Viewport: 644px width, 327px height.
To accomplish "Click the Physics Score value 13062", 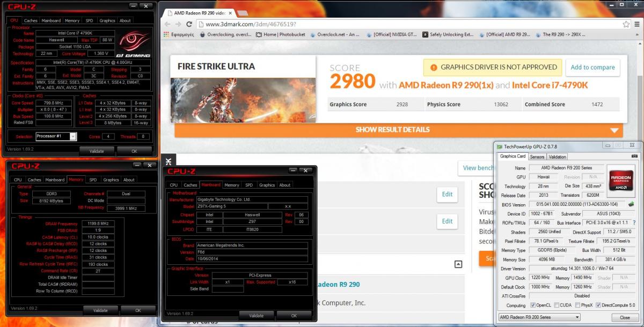I will click(x=501, y=105).
